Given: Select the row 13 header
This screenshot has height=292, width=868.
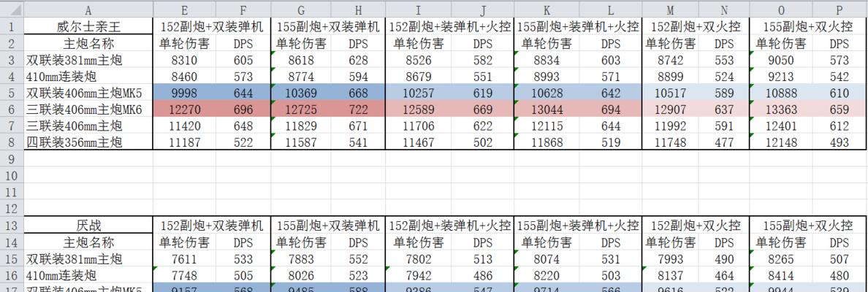Looking at the screenshot, I should tap(11, 226).
